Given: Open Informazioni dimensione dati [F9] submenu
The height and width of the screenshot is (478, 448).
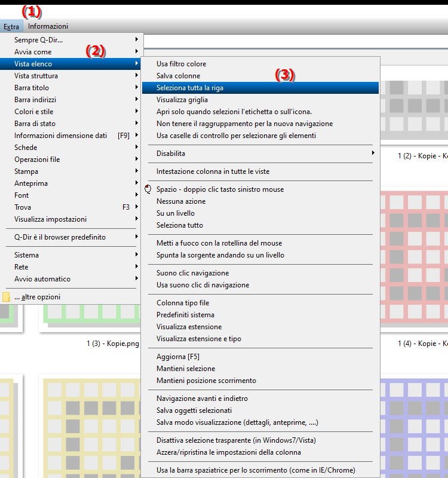Looking at the screenshot, I should [x=70, y=136].
